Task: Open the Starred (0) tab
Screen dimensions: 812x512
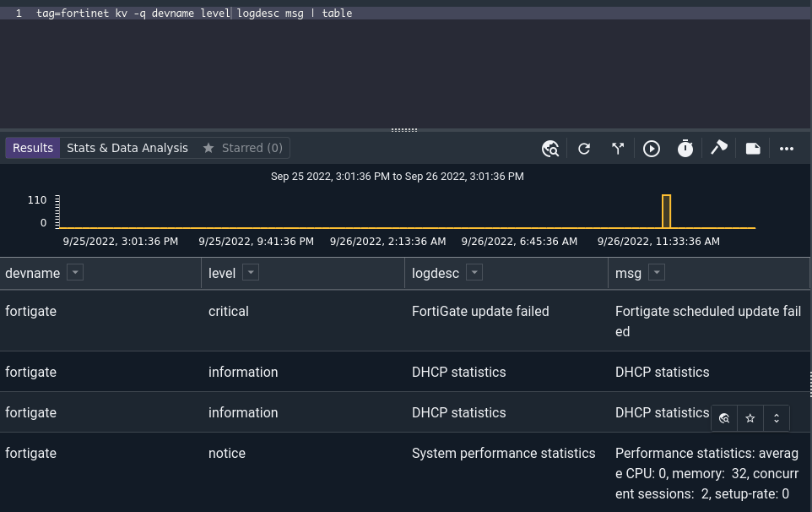Action: click(243, 148)
